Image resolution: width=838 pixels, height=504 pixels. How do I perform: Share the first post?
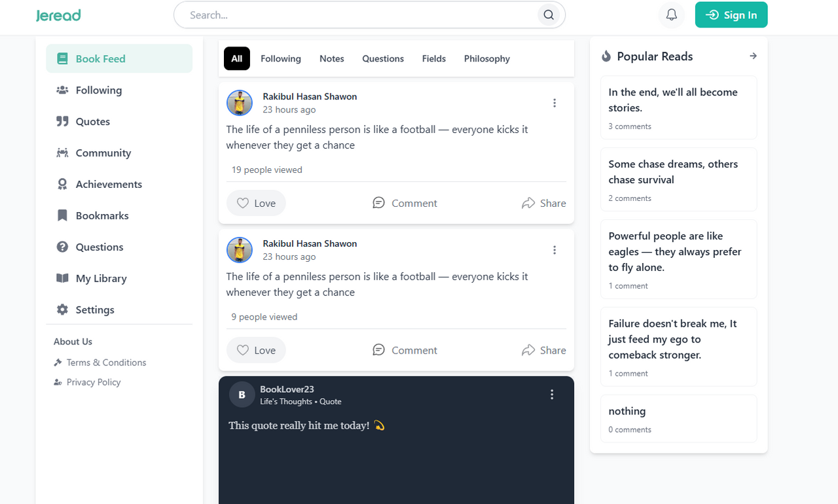tap(544, 204)
